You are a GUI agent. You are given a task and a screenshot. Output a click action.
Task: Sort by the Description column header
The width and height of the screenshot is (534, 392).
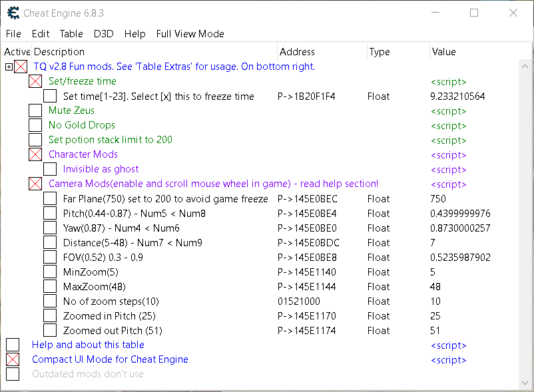pos(154,52)
